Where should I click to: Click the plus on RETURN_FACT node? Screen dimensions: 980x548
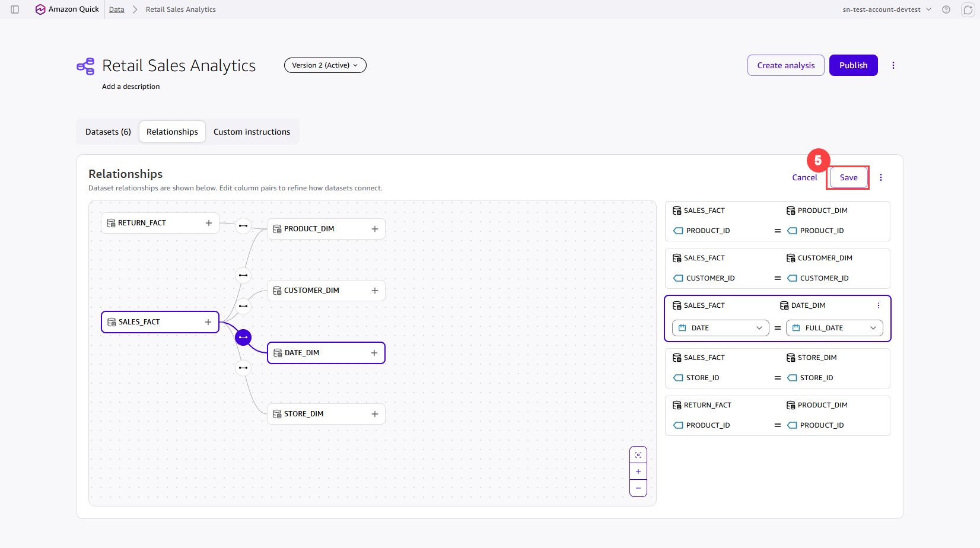point(208,223)
